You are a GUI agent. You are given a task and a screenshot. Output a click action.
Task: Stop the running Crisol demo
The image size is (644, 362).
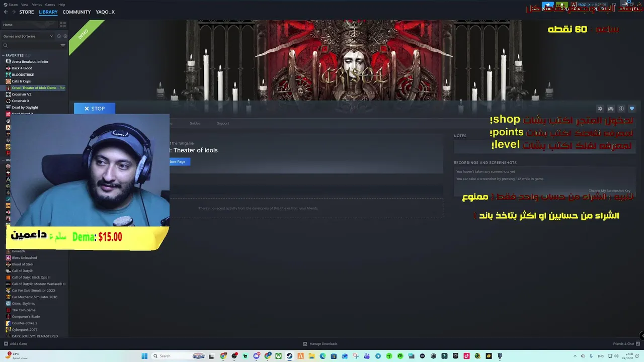[x=95, y=109]
